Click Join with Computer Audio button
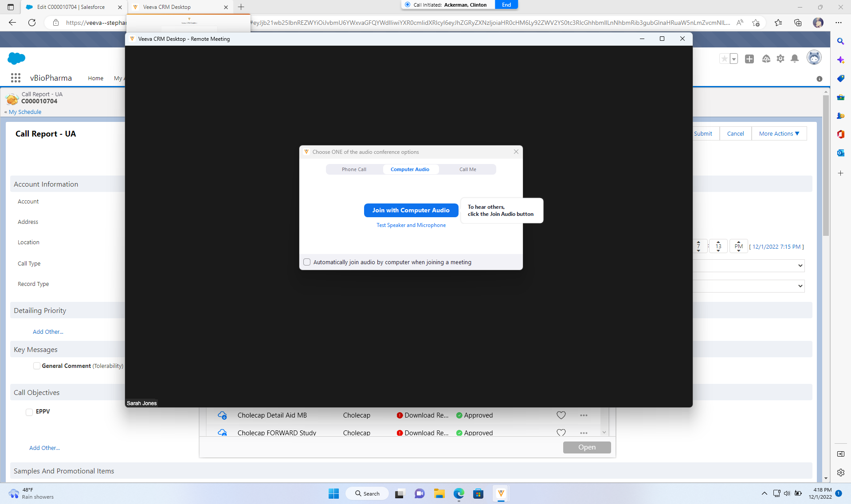The width and height of the screenshot is (851, 504). [x=411, y=210]
